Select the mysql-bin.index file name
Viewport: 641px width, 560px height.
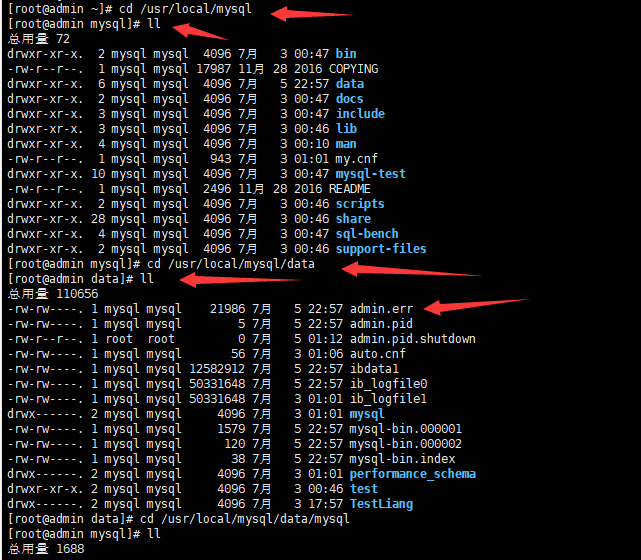(x=403, y=459)
